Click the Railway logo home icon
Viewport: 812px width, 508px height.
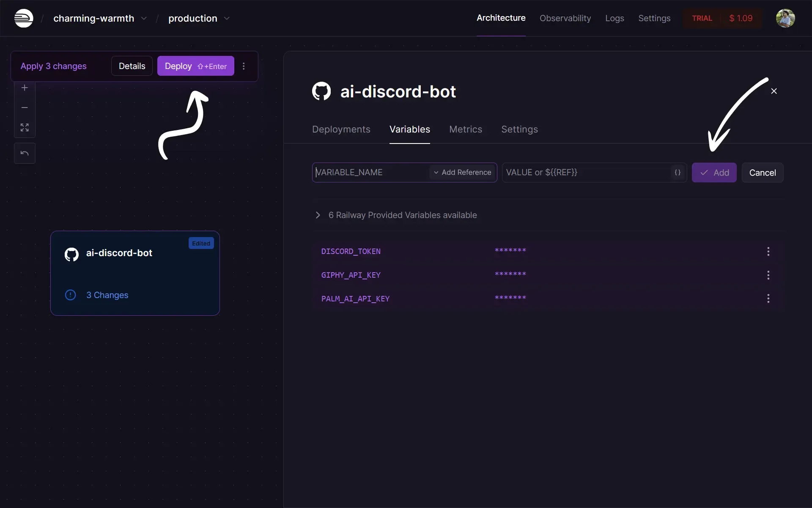(x=24, y=18)
